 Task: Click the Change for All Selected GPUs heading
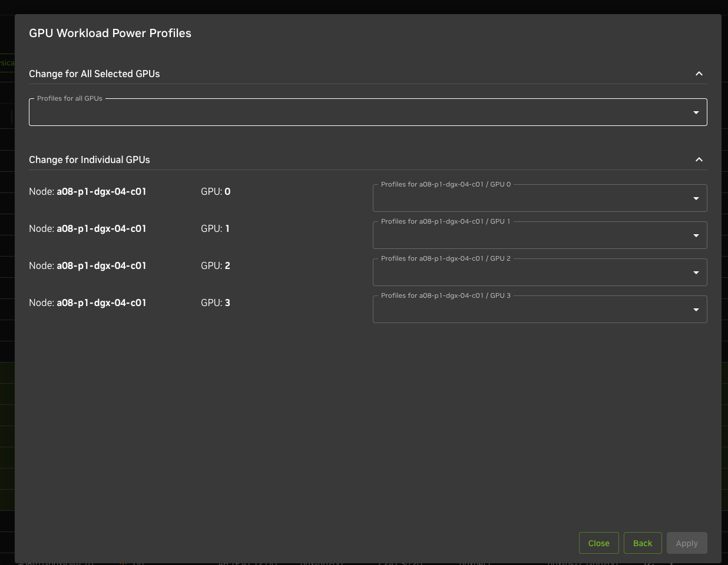[x=94, y=74]
